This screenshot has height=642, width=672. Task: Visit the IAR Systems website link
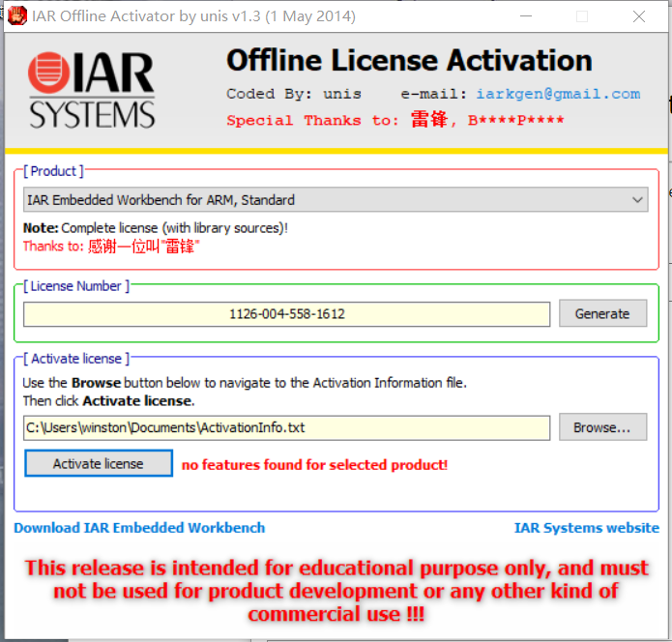coord(586,528)
